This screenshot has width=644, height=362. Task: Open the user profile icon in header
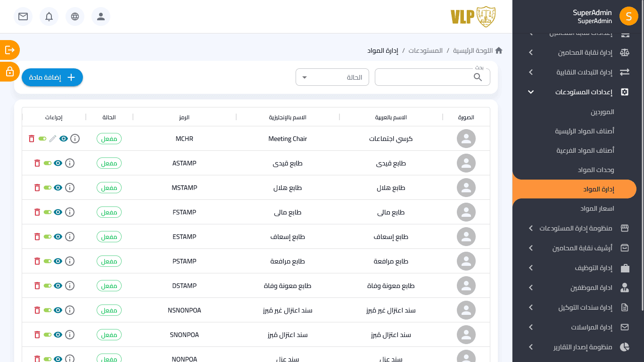101,16
